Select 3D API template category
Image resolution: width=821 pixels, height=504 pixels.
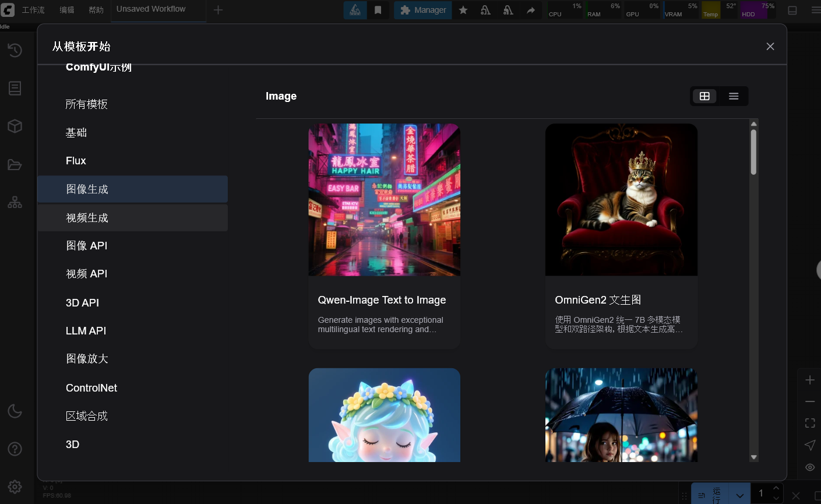[133, 303]
